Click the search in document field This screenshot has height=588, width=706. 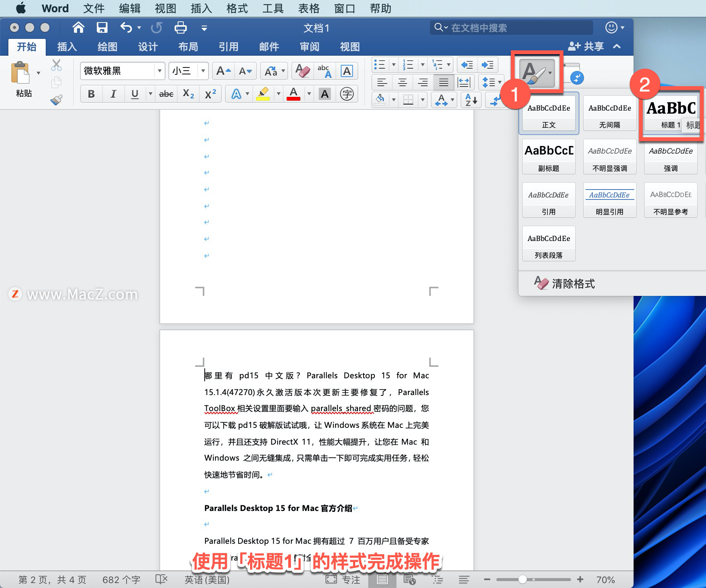coord(512,27)
